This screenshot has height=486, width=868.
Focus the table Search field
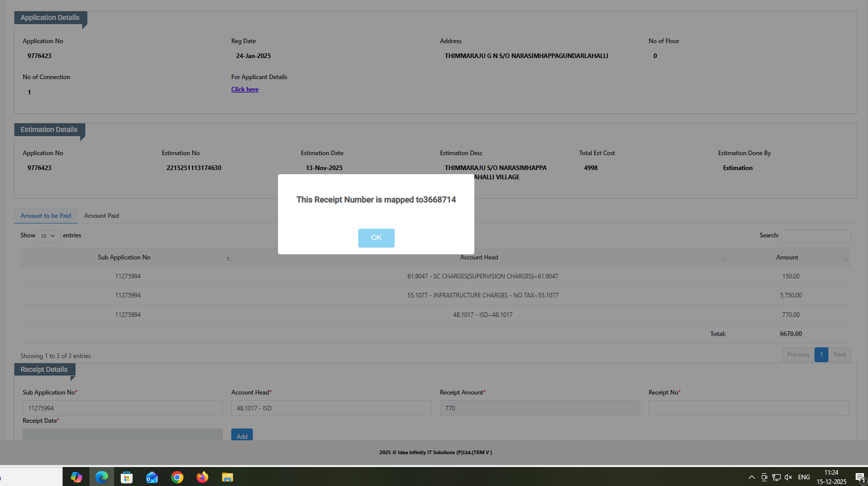coord(816,236)
